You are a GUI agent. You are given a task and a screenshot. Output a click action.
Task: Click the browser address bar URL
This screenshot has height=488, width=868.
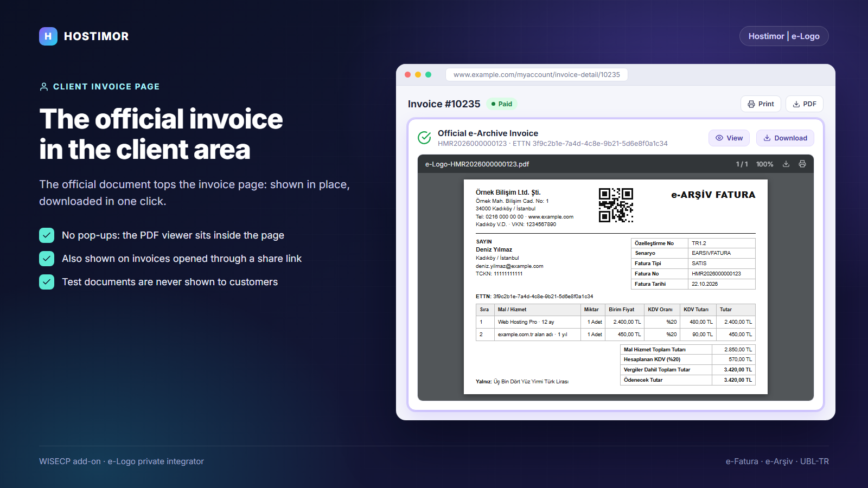point(537,75)
